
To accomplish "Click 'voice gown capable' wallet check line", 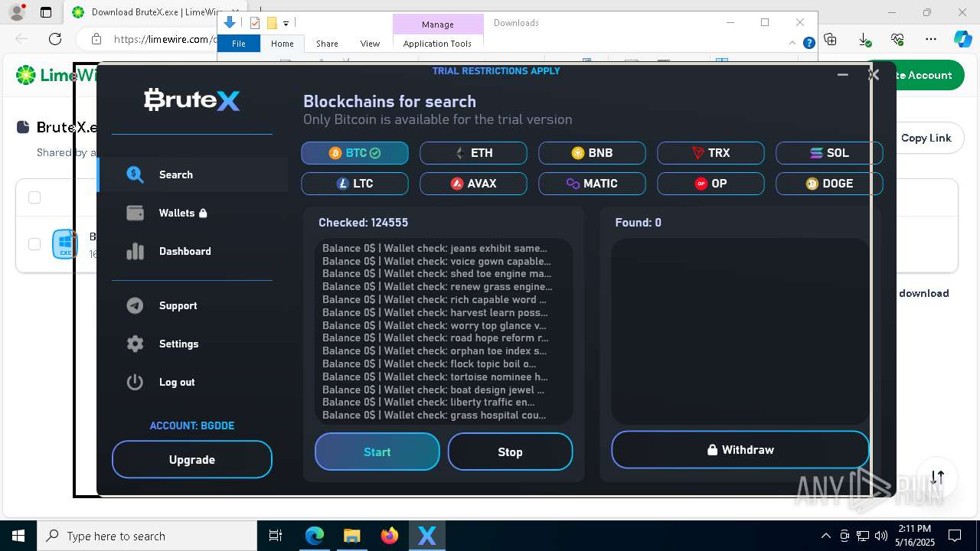I will click(436, 261).
